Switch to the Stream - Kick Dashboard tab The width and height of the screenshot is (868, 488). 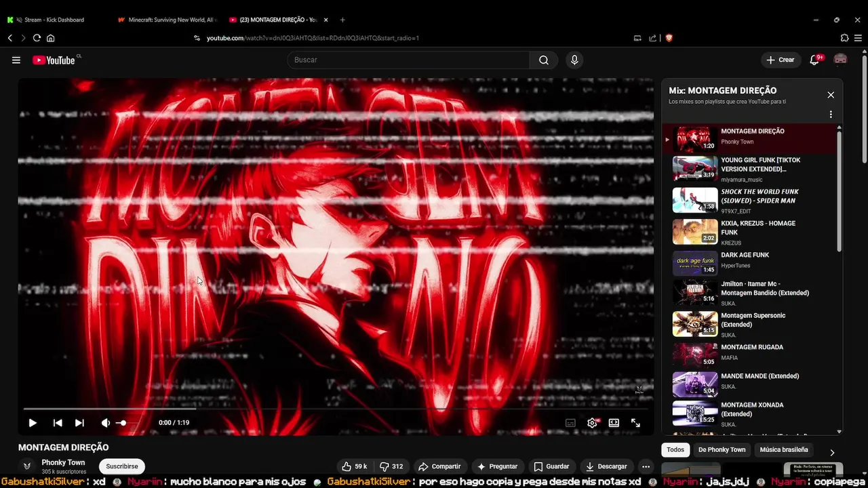54,20
